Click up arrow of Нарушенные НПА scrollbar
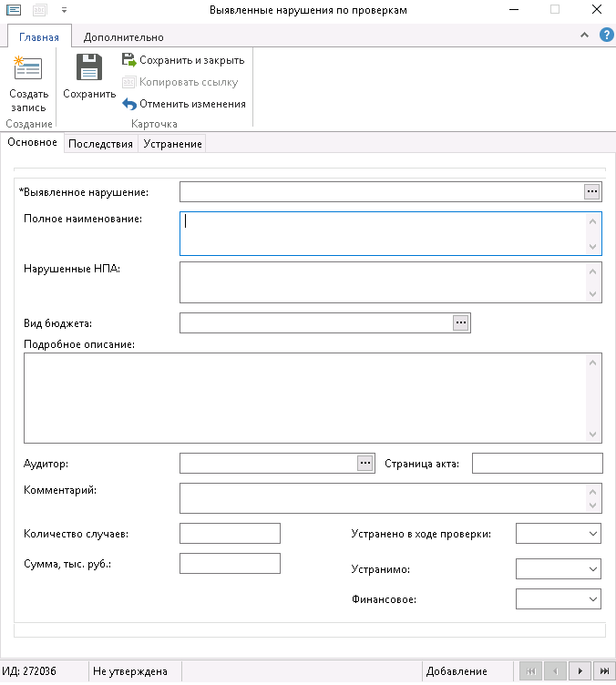616x685 pixels. click(x=592, y=271)
